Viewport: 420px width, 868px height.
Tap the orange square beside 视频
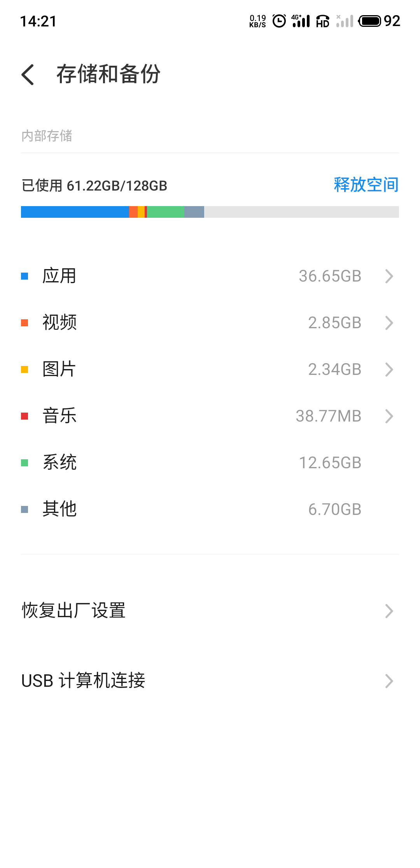(x=24, y=323)
